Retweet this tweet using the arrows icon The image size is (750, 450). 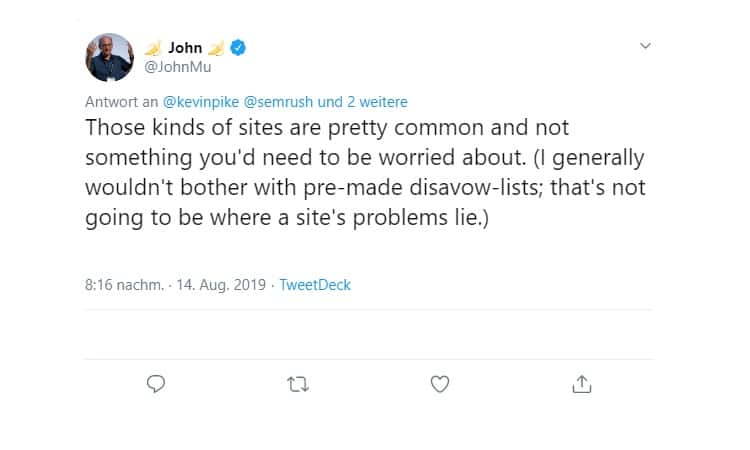(298, 384)
